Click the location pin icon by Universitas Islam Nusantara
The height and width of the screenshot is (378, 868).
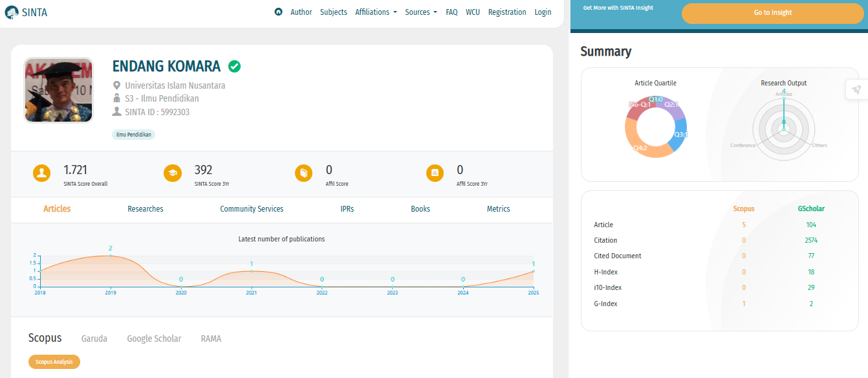coord(117,85)
